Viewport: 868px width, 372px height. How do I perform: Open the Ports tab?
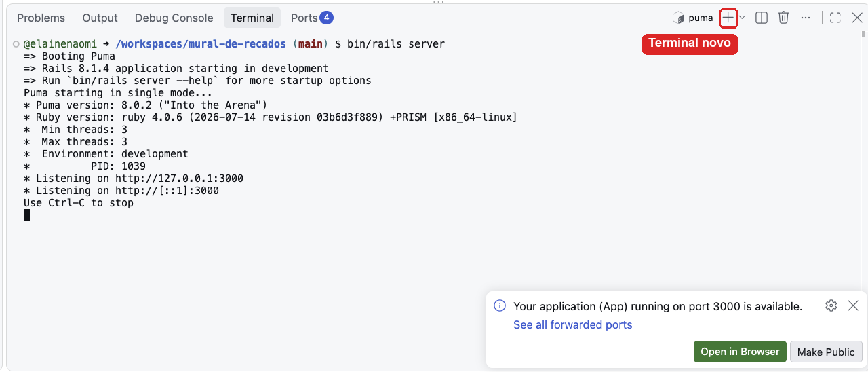[x=311, y=18]
